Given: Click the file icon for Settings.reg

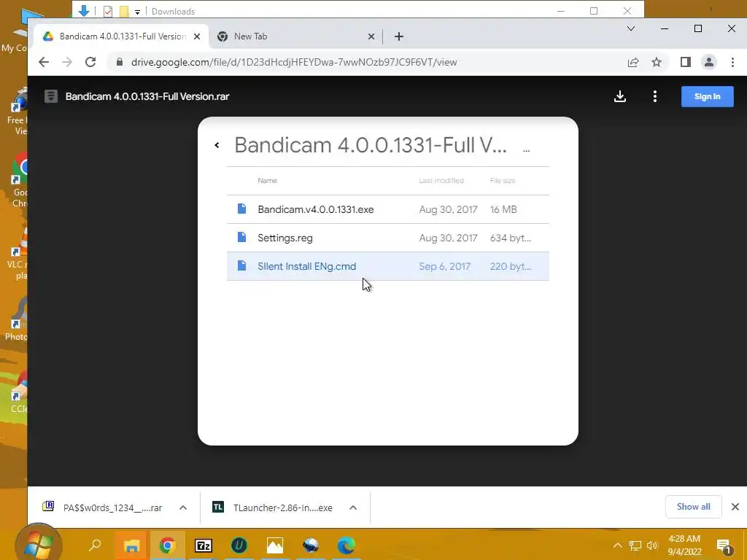Looking at the screenshot, I should [242, 237].
